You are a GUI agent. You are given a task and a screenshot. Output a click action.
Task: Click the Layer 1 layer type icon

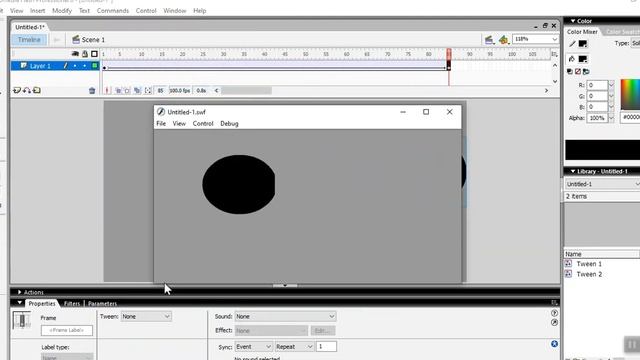[24, 66]
